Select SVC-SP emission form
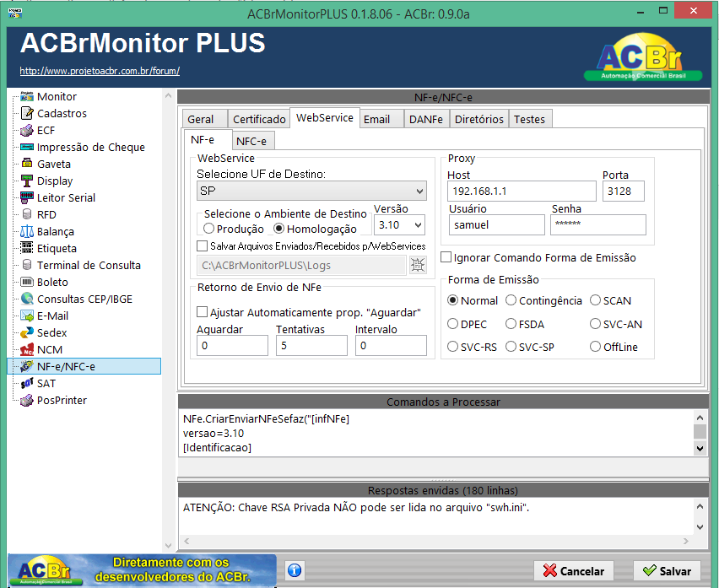This screenshot has height=588, width=719. pyautogui.click(x=511, y=347)
